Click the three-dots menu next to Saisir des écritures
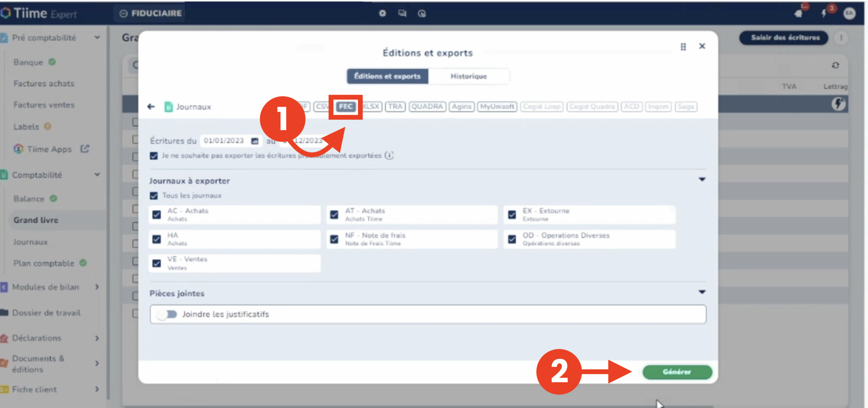Image resolution: width=868 pixels, height=408 pixels. click(x=841, y=38)
